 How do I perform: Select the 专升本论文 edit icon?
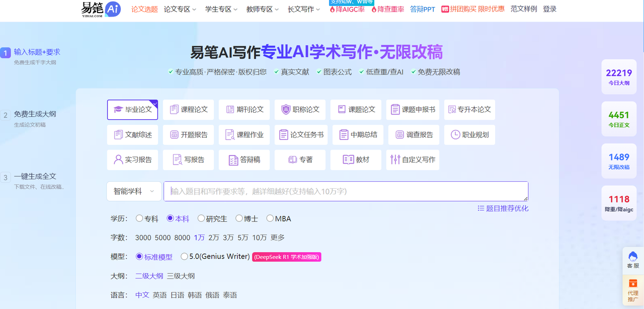452,110
